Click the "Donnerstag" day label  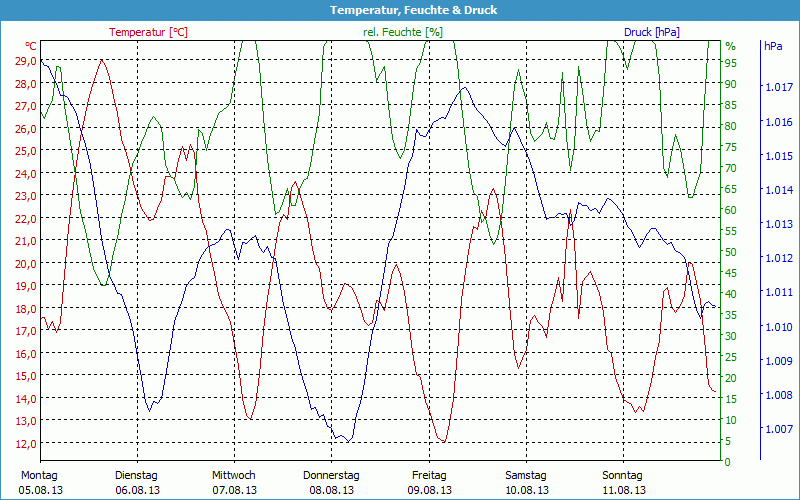[331, 476]
